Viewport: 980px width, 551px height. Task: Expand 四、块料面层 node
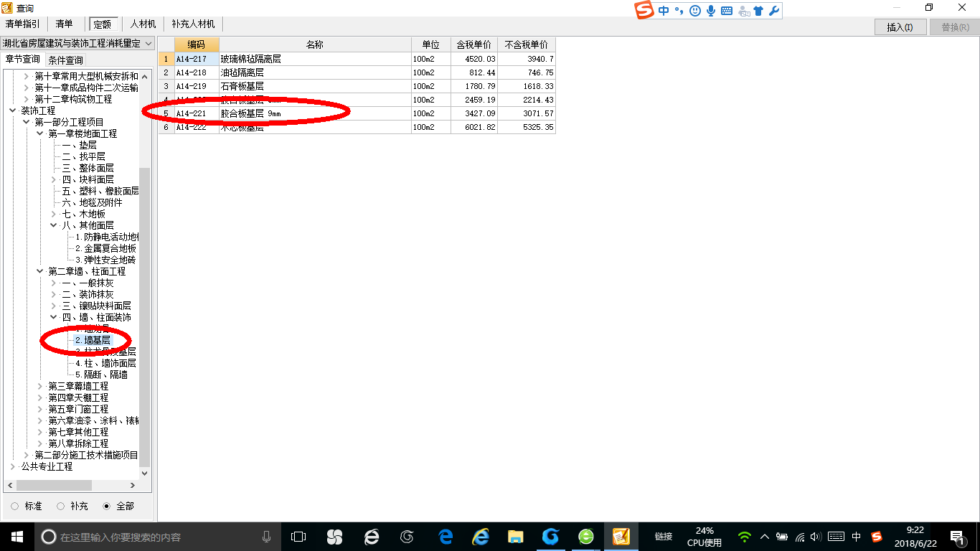point(54,179)
